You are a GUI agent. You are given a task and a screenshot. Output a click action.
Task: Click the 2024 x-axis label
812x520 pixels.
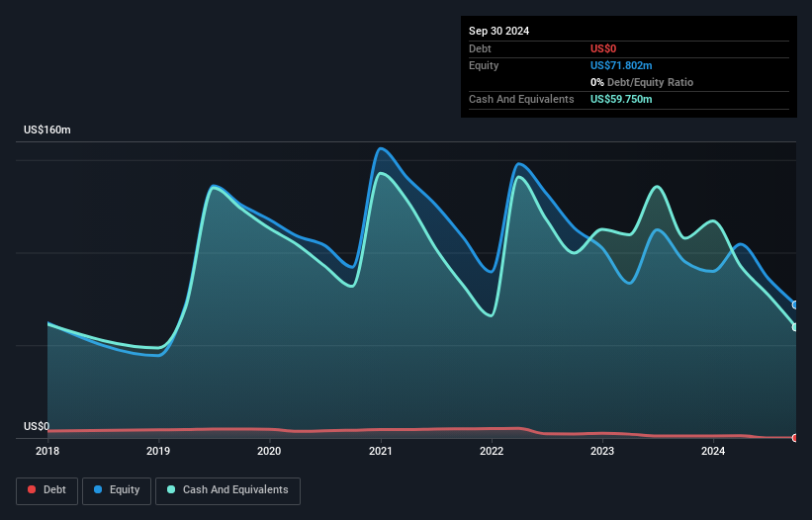click(713, 451)
